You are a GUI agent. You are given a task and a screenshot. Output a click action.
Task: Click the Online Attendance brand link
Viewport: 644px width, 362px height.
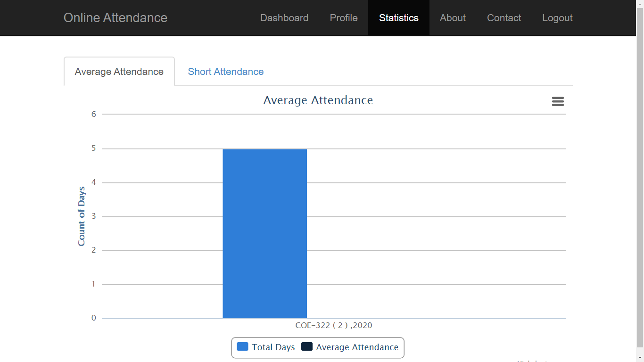pyautogui.click(x=115, y=17)
